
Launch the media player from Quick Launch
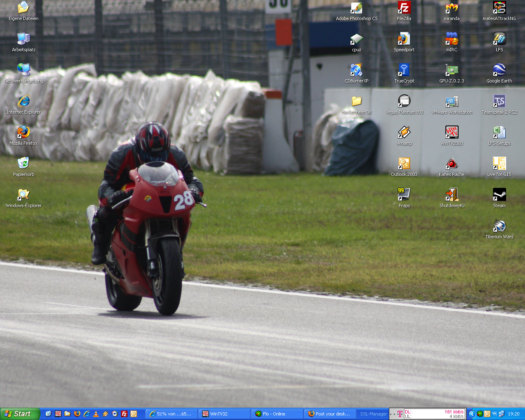(x=115, y=414)
